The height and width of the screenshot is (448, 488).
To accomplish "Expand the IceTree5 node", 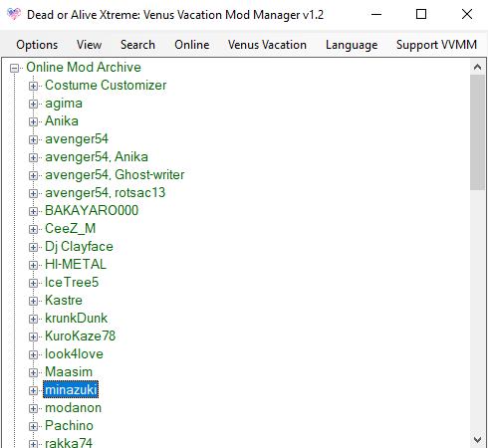I will (x=33, y=283).
